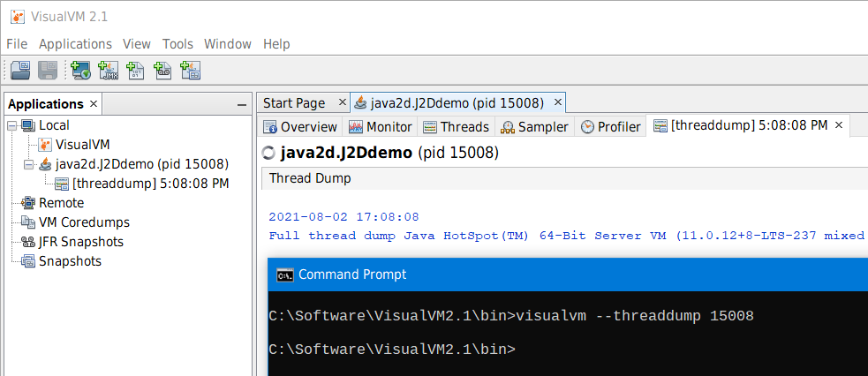The height and width of the screenshot is (376, 868).
Task: Open the Help menu
Action: click(276, 43)
